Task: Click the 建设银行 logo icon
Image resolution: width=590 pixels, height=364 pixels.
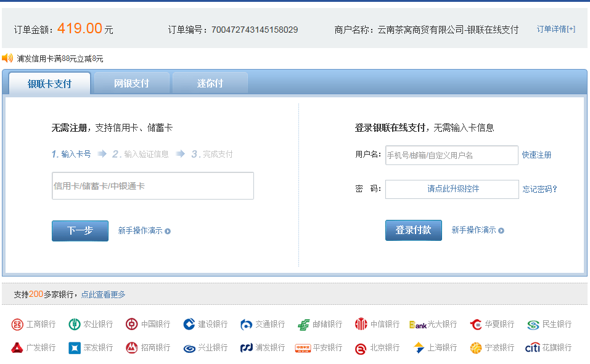Action: [189, 324]
